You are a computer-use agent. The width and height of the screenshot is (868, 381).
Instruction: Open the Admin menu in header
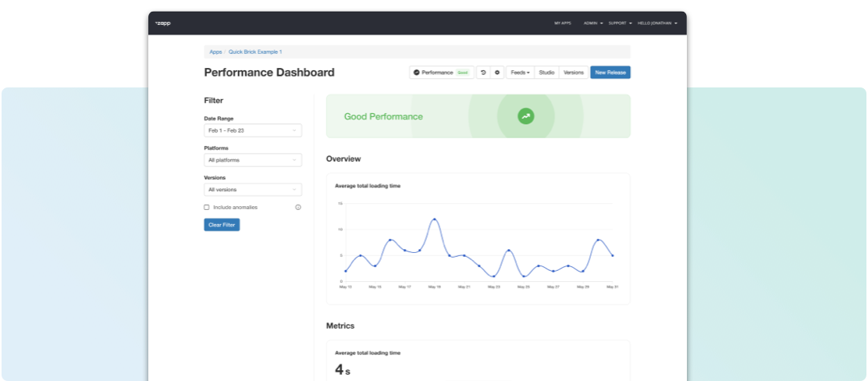click(x=592, y=23)
